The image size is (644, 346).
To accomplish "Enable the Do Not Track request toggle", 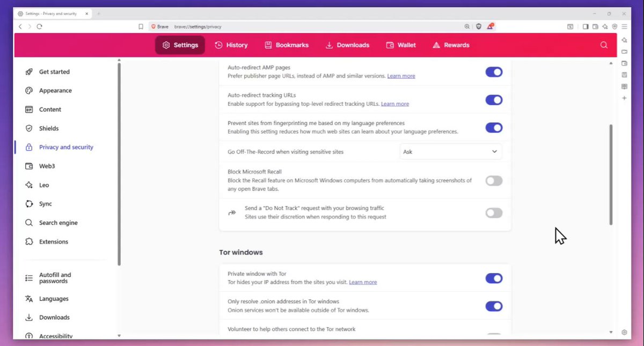I will pyautogui.click(x=494, y=213).
